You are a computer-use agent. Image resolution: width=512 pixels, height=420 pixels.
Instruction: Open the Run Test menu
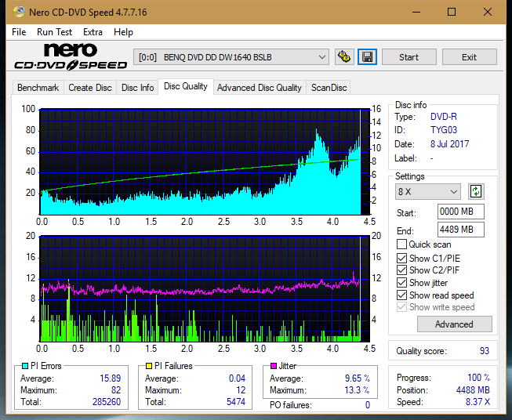[54, 32]
